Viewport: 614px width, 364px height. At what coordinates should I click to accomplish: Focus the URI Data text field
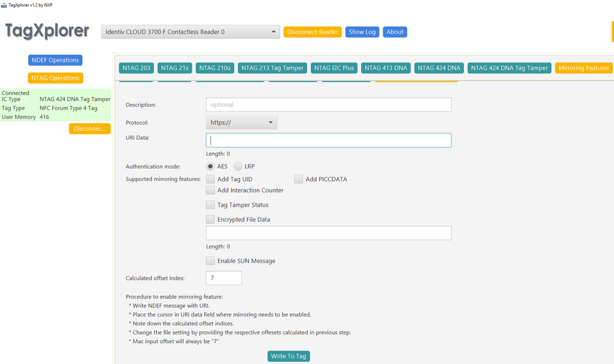(329, 141)
